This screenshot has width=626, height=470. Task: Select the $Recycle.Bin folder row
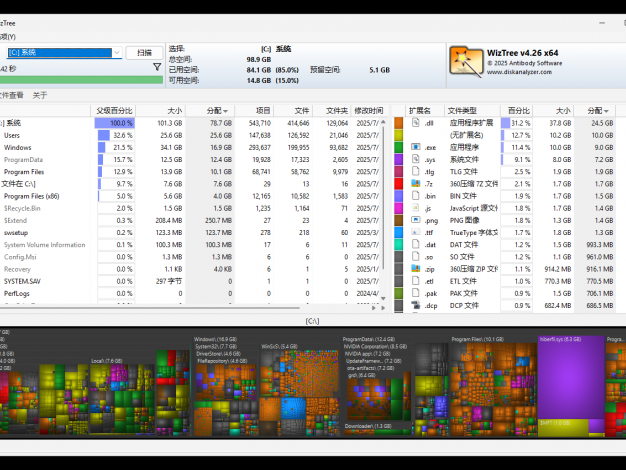pyautogui.click(x=192, y=208)
